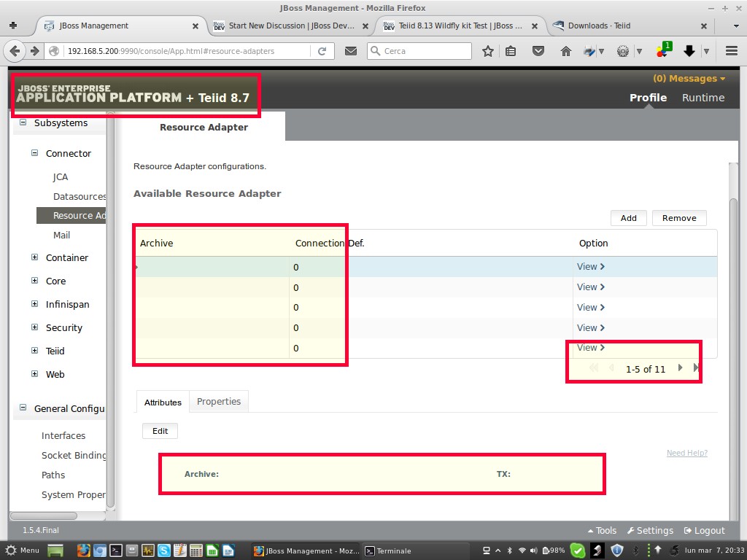Click the mail envelope toolbar icon
This screenshot has width=747, height=560.
pyautogui.click(x=351, y=51)
